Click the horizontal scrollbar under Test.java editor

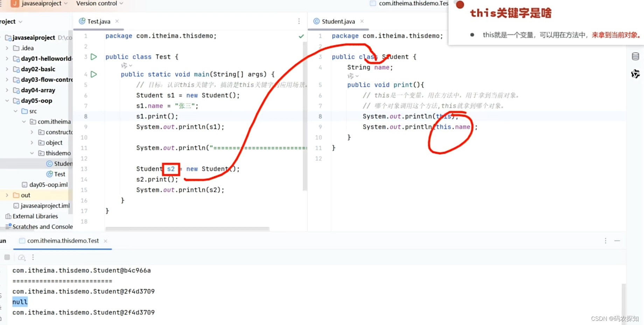point(187,229)
